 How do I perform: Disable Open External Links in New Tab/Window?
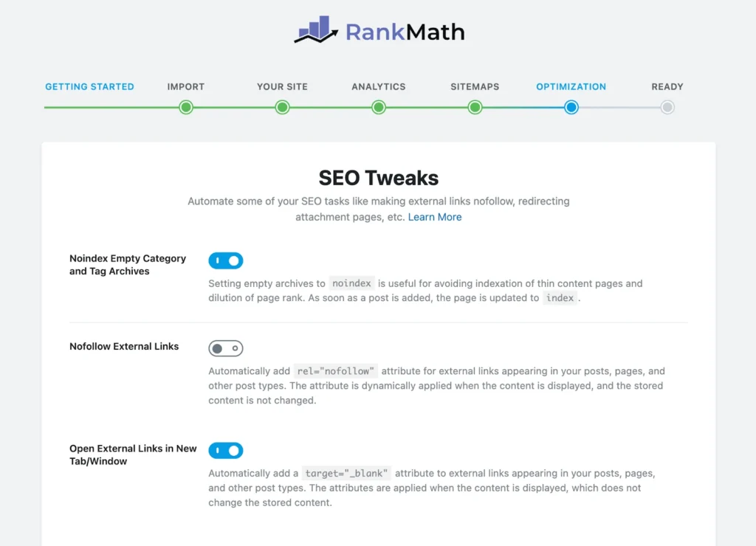225,450
